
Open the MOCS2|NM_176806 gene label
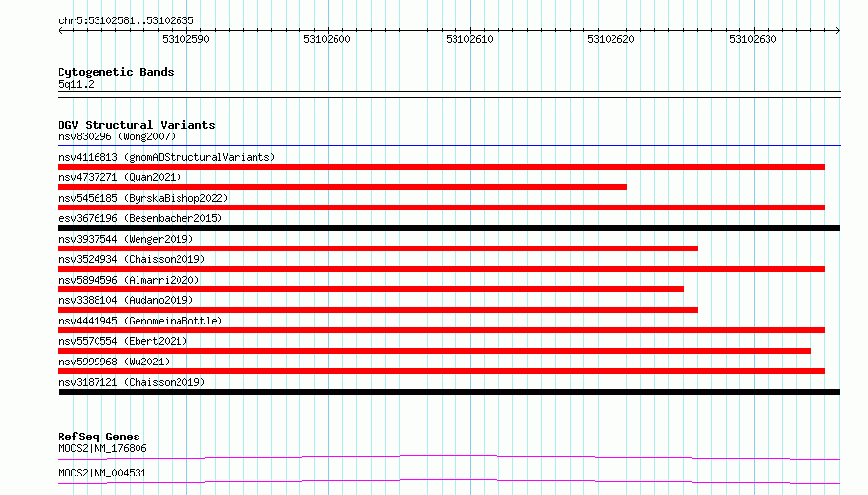coord(102,448)
